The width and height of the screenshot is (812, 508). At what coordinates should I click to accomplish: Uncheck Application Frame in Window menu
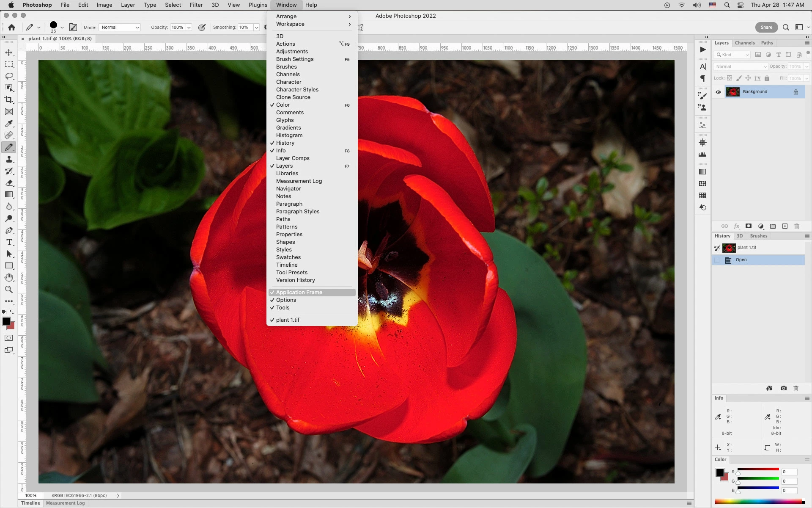click(x=299, y=293)
